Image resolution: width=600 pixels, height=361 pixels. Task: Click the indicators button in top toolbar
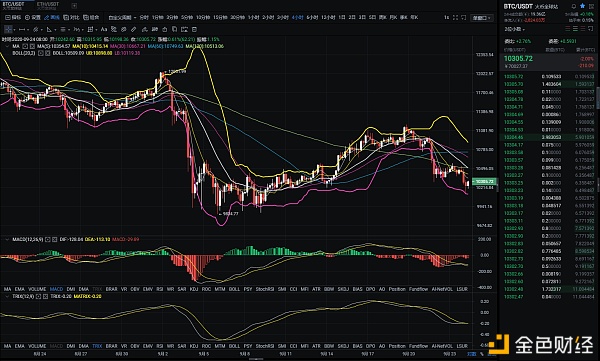pos(12,18)
